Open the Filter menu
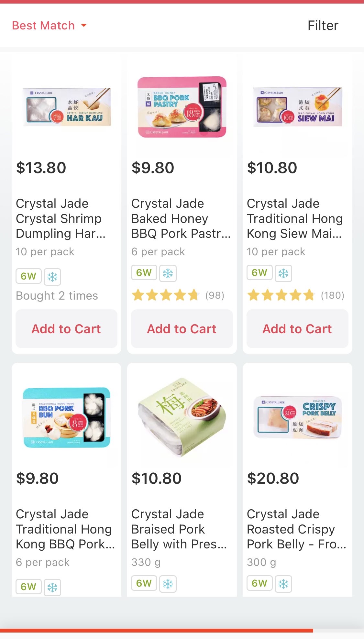This screenshot has width=364, height=639. 323,26
